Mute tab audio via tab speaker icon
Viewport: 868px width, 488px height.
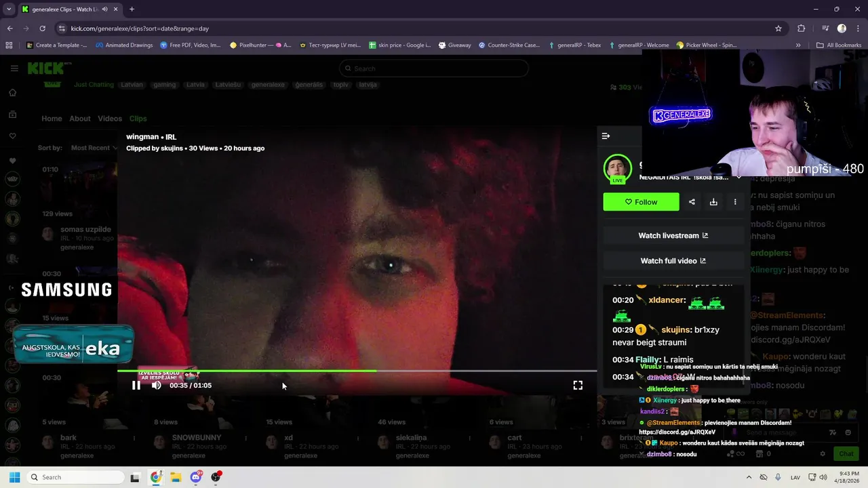tap(104, 9)
